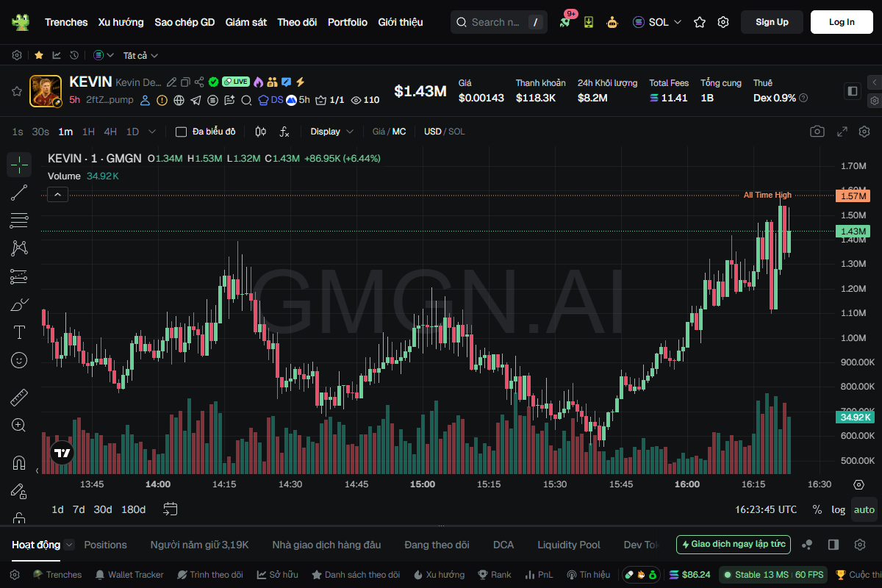Open the indicators (fx) menu
The height and width of the screenshot is (588, 882).
(284, 132)
